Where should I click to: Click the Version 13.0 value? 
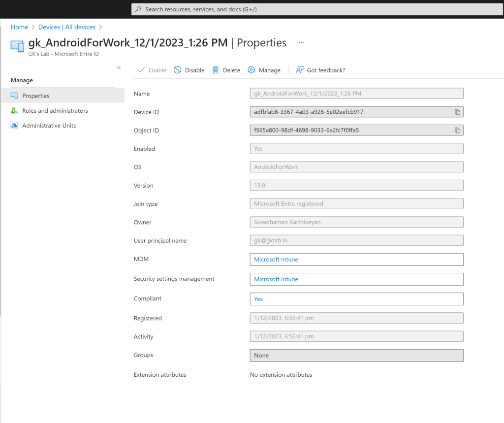coord(259,185)
